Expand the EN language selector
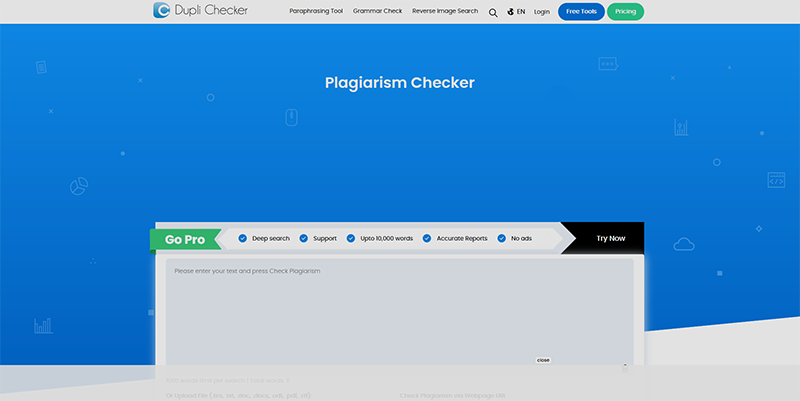 [521, 12]
